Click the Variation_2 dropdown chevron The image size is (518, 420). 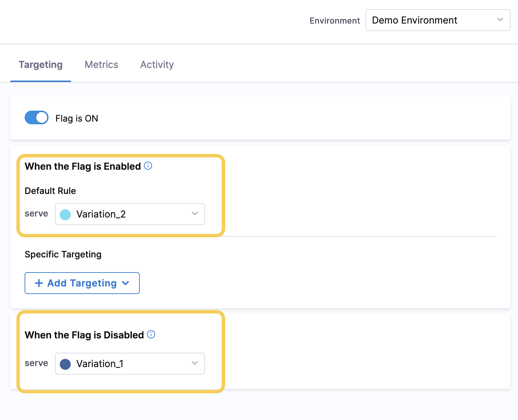click(195, 214)
